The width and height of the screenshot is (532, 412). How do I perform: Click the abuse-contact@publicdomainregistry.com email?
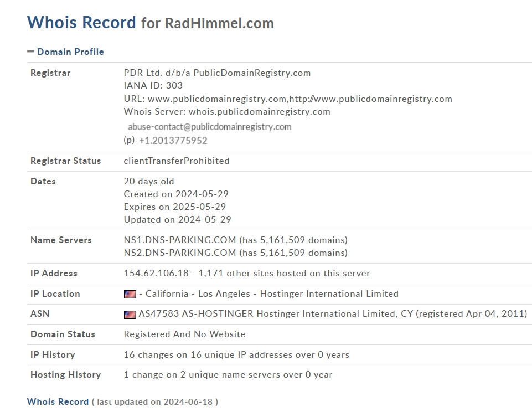pyautogui.click(x=210, y=127)
